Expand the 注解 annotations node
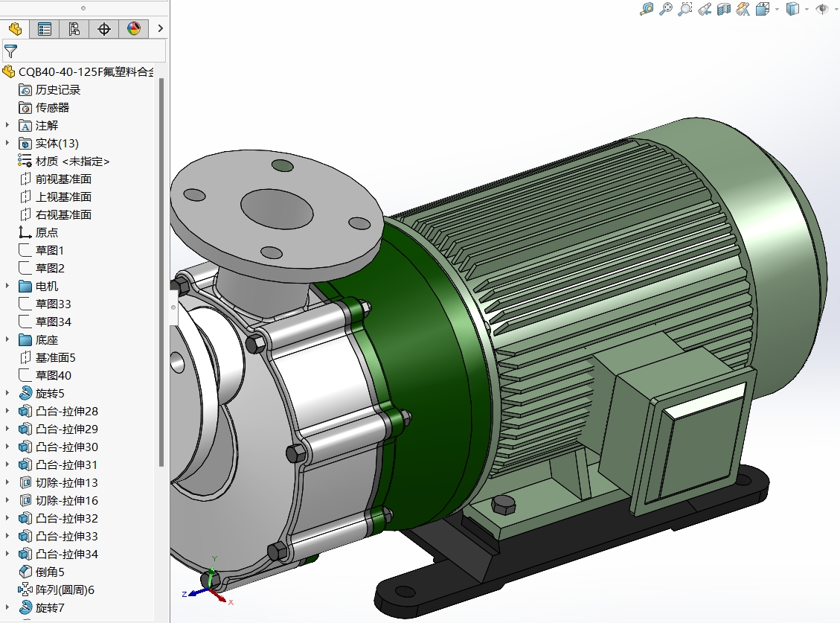The width and height of the screenshot is (840, 623). pyautogui.click(x=7, y=126)
